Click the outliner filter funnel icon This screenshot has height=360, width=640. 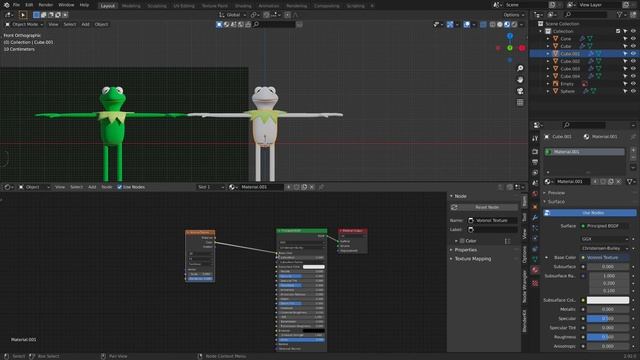click(x=620, y=15)
